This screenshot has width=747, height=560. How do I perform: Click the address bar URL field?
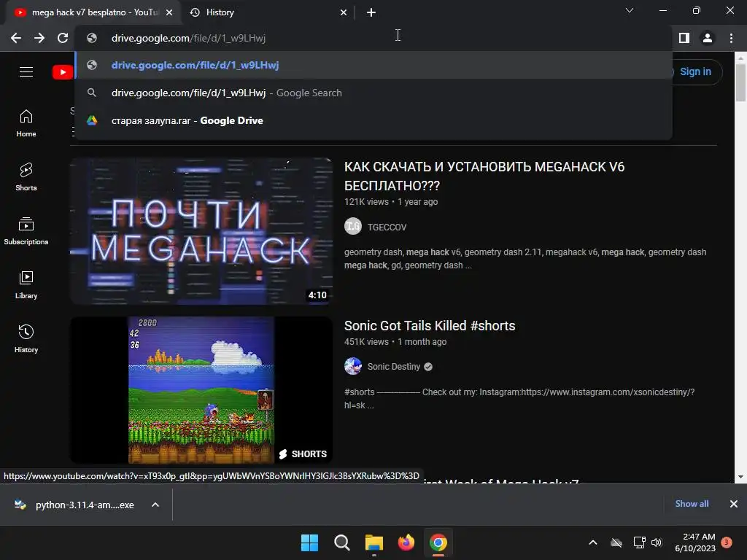(373, 38)
